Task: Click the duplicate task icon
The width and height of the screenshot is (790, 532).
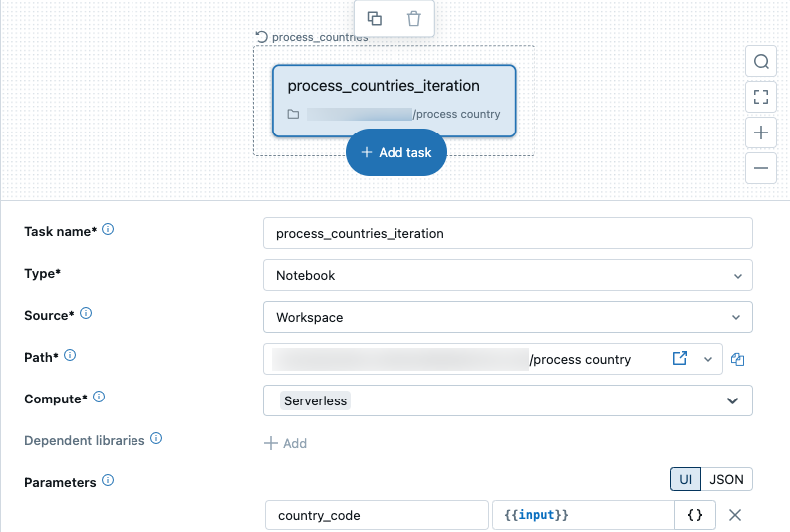Action: tap(375, 18)
